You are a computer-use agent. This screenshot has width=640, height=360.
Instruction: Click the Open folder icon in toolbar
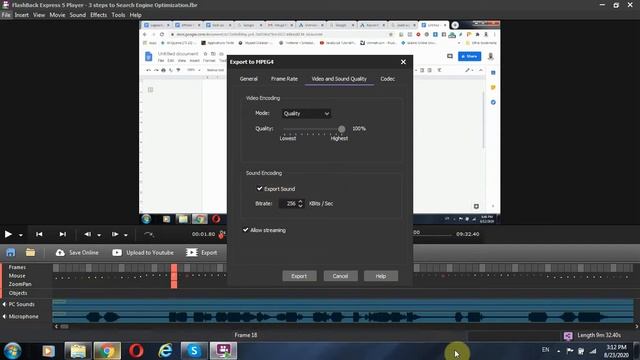pos(30,252)
